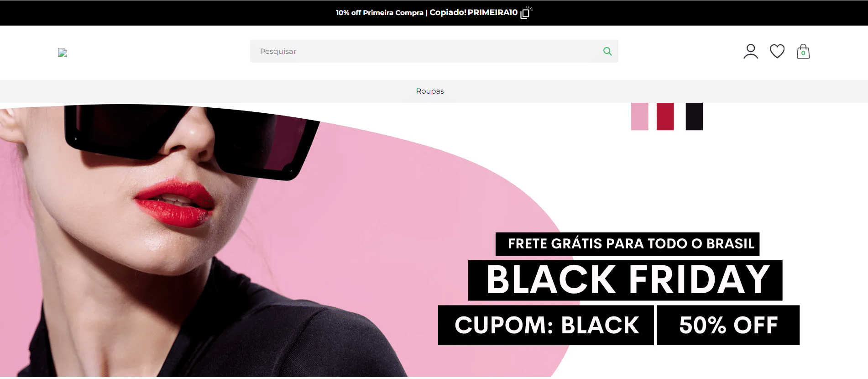
Task: Select the black color swatch on banner
Action: (694, 116)
